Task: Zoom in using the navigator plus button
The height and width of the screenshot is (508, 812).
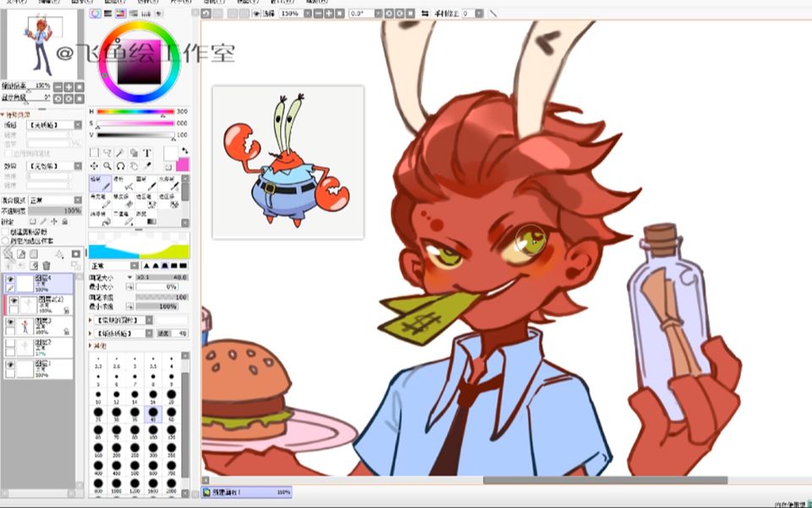Action: pyautogui.click(x=69, y=86)
